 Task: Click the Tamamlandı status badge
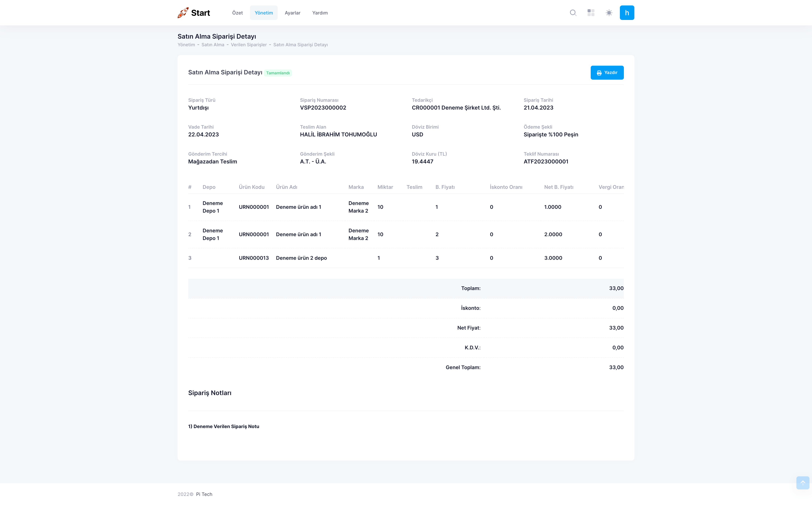(x=278, y=73)
